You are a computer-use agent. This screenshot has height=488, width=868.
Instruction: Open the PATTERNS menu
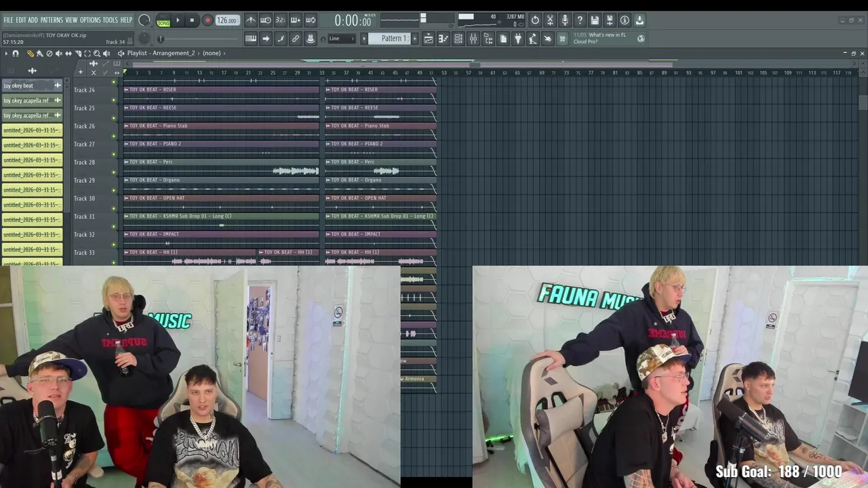click(x=52, y=20)
